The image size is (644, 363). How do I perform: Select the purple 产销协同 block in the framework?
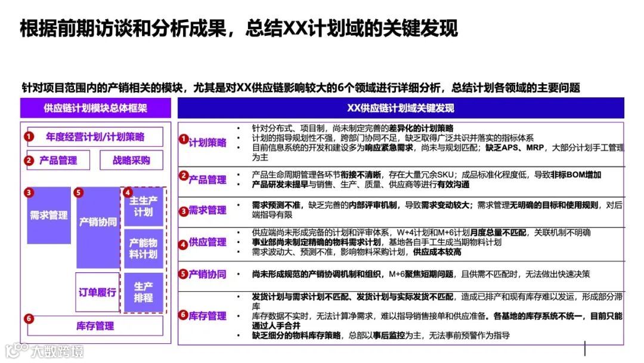pos(98,227)
